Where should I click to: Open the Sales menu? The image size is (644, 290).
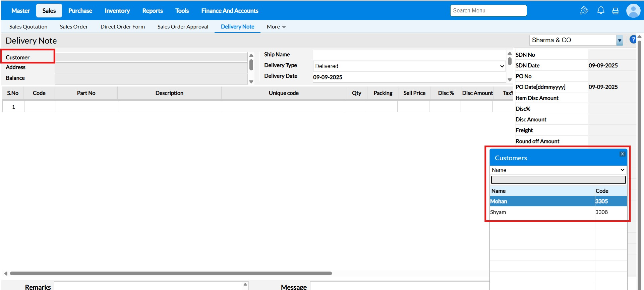[x=49, y=11]
